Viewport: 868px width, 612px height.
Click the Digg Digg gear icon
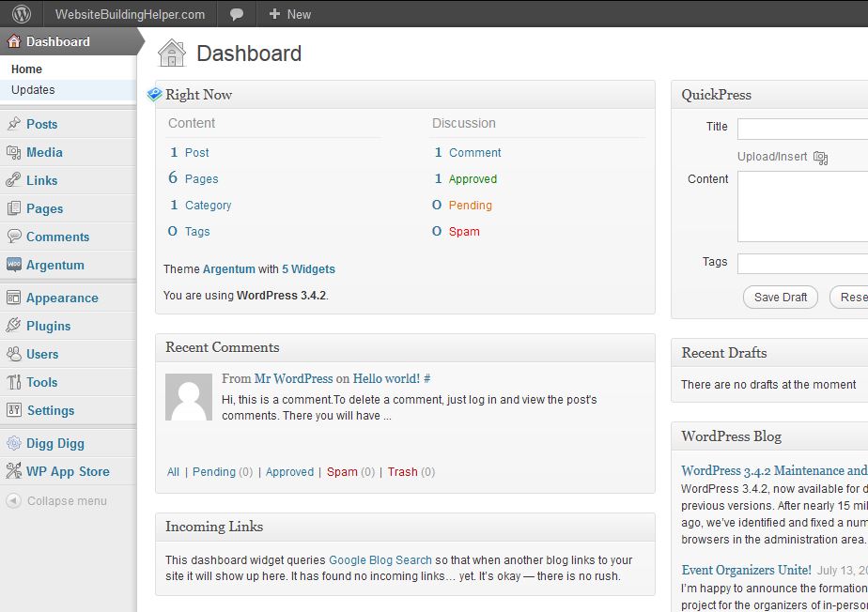pyautogui.click(x=14, y=443)
